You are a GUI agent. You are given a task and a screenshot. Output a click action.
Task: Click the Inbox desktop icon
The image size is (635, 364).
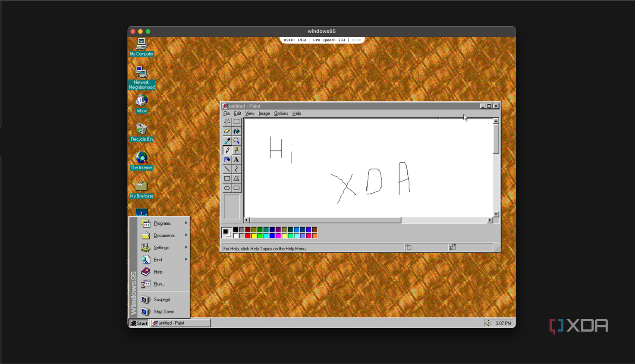click(x=141, y=104)
